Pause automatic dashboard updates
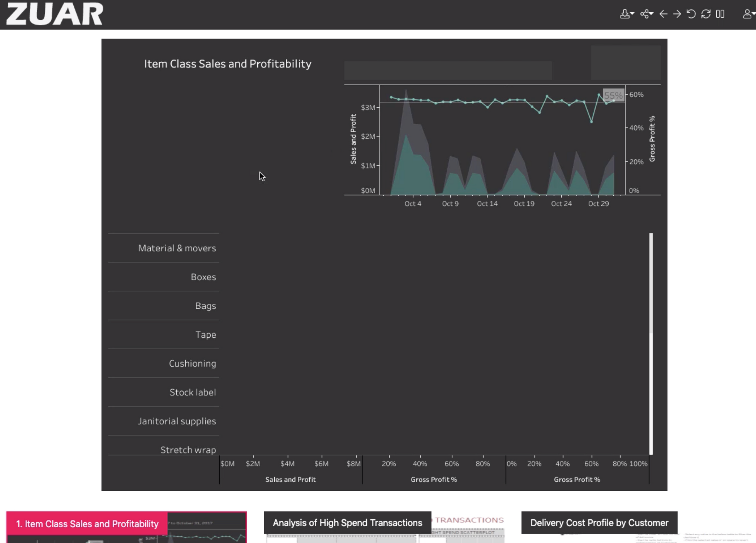This screenshot has width=756, height=543. point(720,14)
